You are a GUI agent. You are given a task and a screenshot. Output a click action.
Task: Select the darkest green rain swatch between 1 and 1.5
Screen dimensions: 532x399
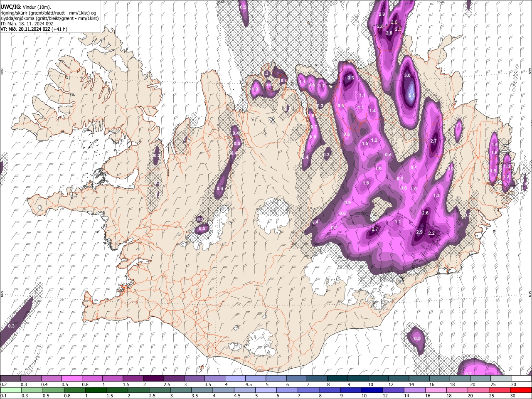pyautogui.click(x=96, y=390)
